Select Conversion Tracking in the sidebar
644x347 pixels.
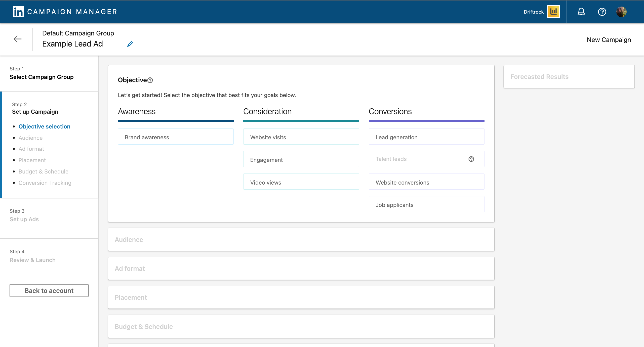pyautogui.click(x=45, y=183)
